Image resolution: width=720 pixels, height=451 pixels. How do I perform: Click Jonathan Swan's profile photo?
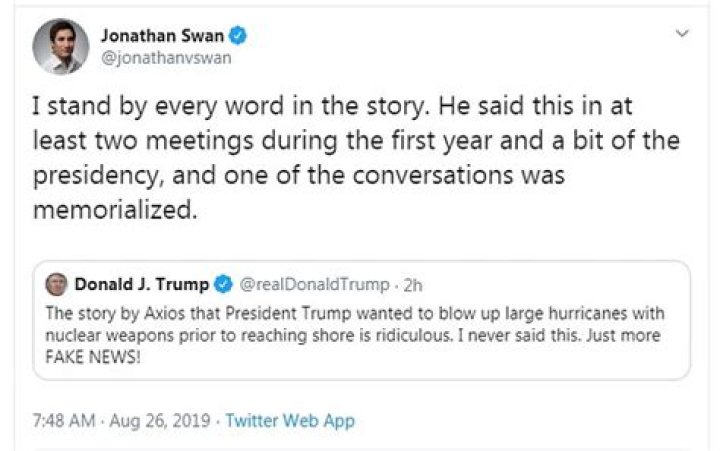(59, 46)
